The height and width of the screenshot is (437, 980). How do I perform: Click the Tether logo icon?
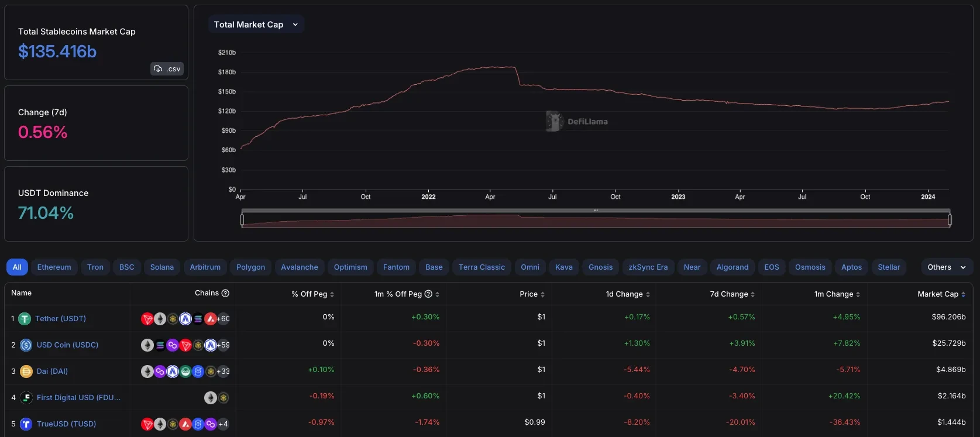(25, 319)
